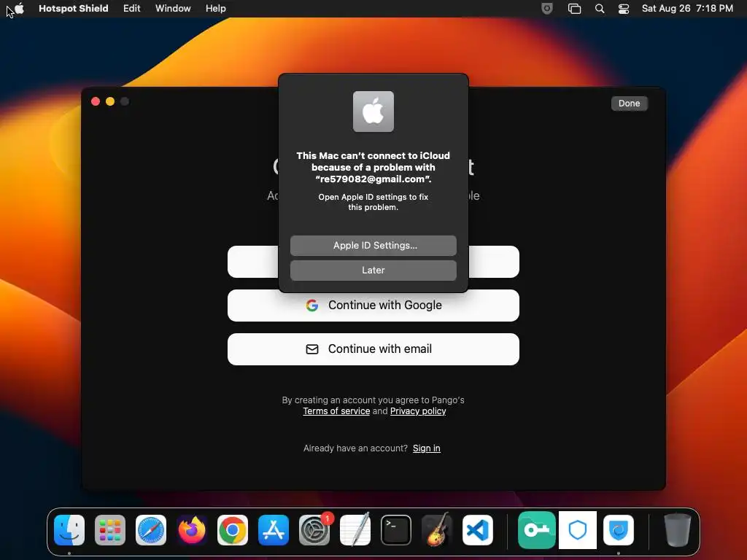This screenshot has width=747, height=560.
Task: Open the Apple menu
Action: pos(19,9)
